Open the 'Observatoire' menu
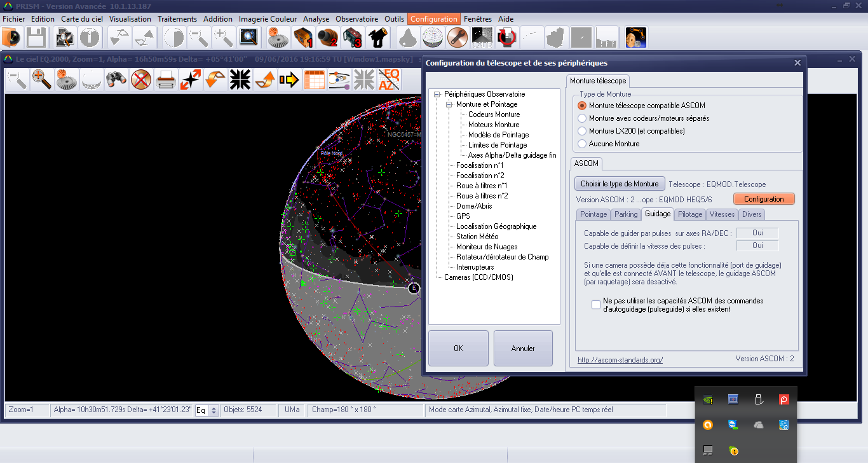 click(x=356, y=19)
